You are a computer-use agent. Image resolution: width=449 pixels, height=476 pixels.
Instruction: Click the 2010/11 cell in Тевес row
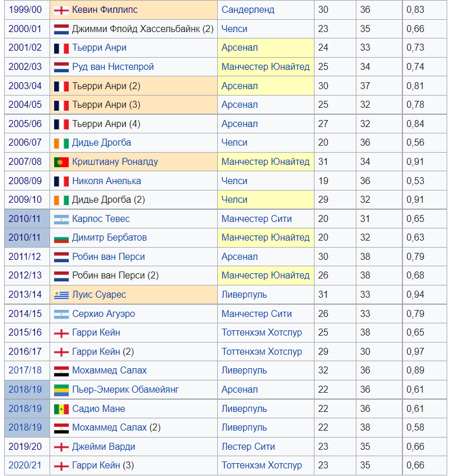click(27, 219)
